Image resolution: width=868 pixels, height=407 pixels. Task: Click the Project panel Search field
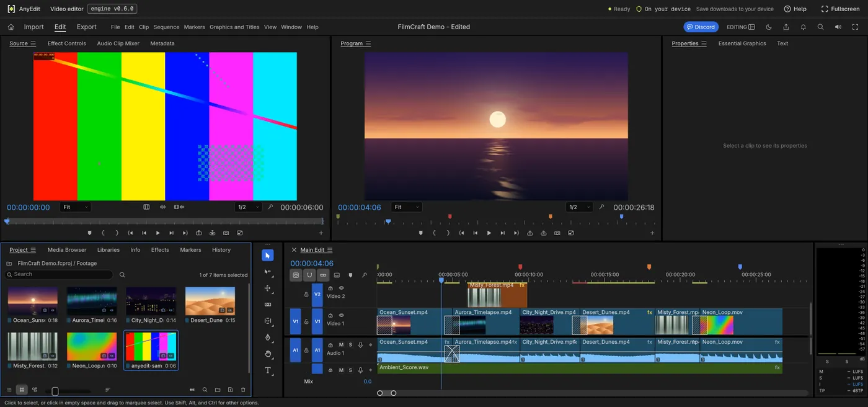60,274
